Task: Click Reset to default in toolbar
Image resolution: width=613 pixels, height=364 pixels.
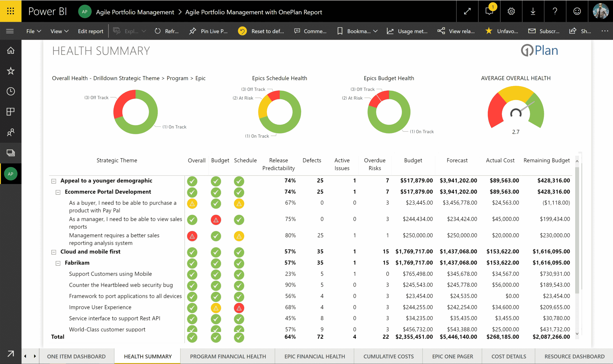Action: pos(261,31)
